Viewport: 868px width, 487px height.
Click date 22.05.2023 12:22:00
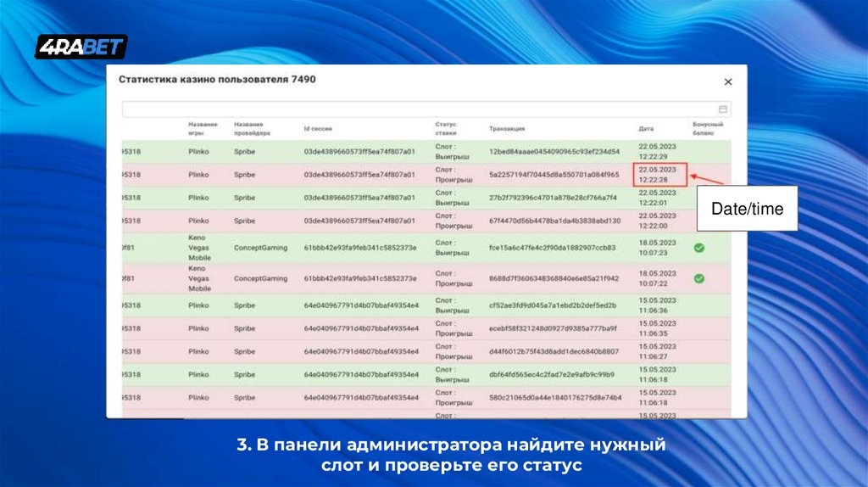click(x=657, y=221)
